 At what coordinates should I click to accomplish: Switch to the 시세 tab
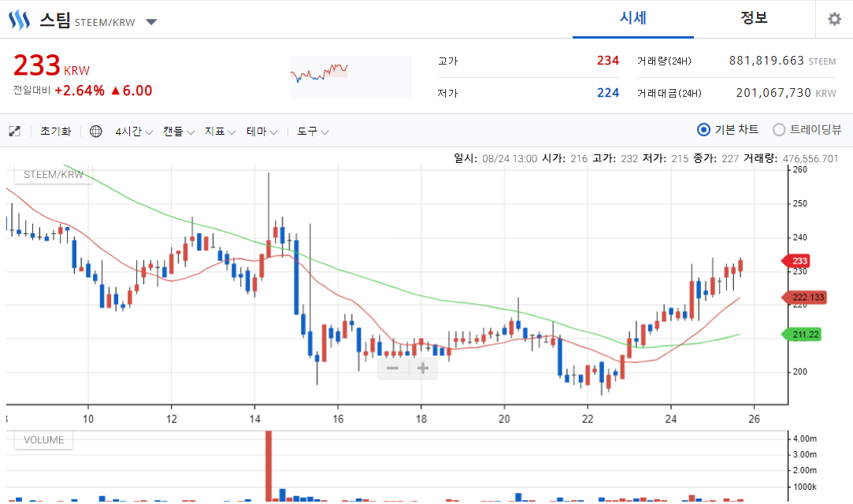(x=632, y=18)
